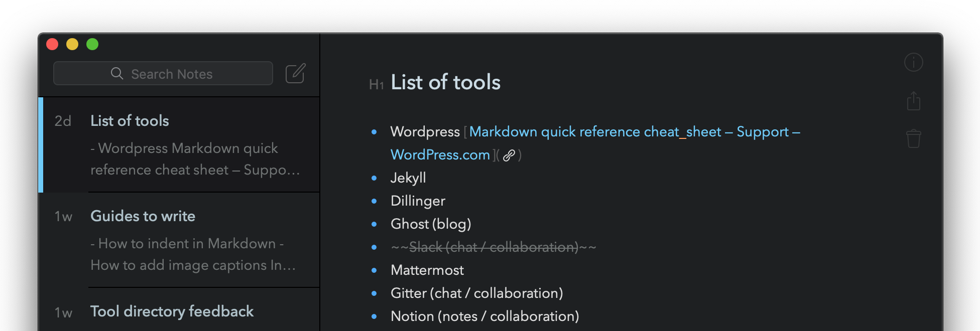Click the share/export note icon

pos(913,101)
